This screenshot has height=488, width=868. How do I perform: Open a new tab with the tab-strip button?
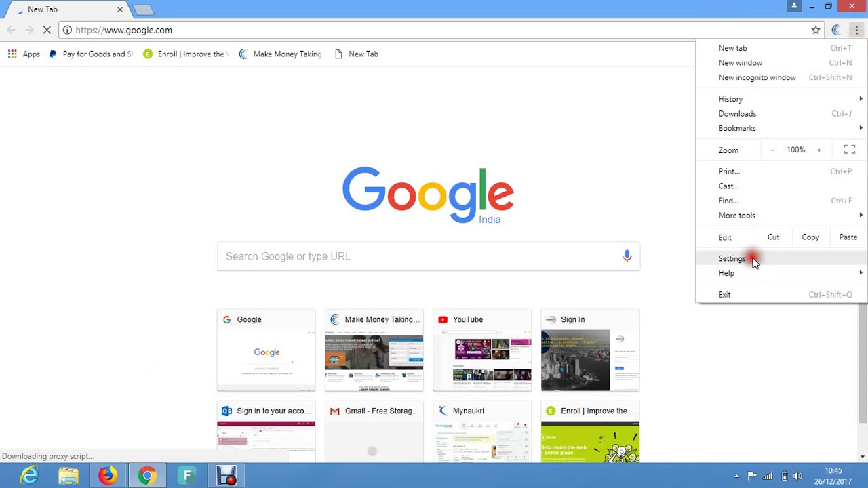tap(143, 9)
